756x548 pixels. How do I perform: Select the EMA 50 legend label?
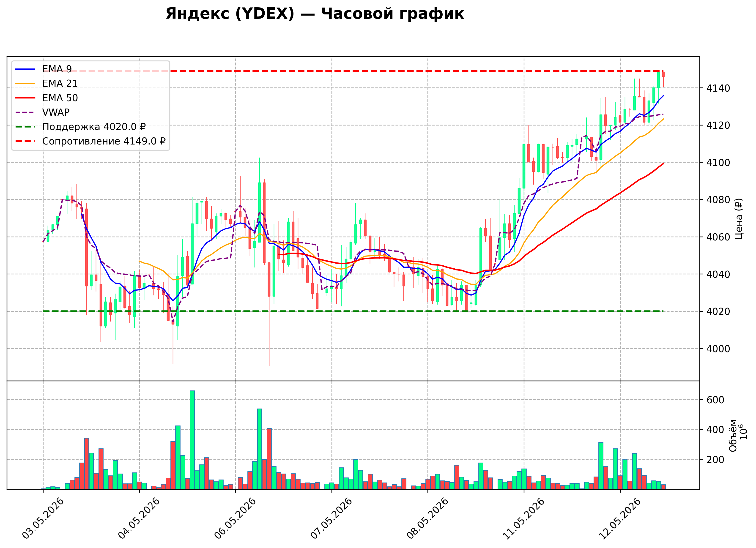pos(60,98)
